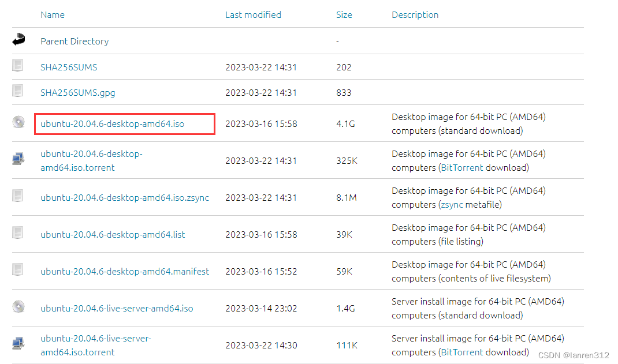Select the desktop .iso date 2023-03-16 15:58
Screen dimensions: 618x364
point(261,124)
